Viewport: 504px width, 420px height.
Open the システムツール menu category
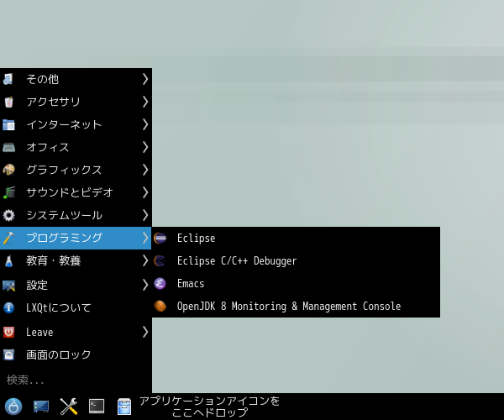tap(76, 215)
